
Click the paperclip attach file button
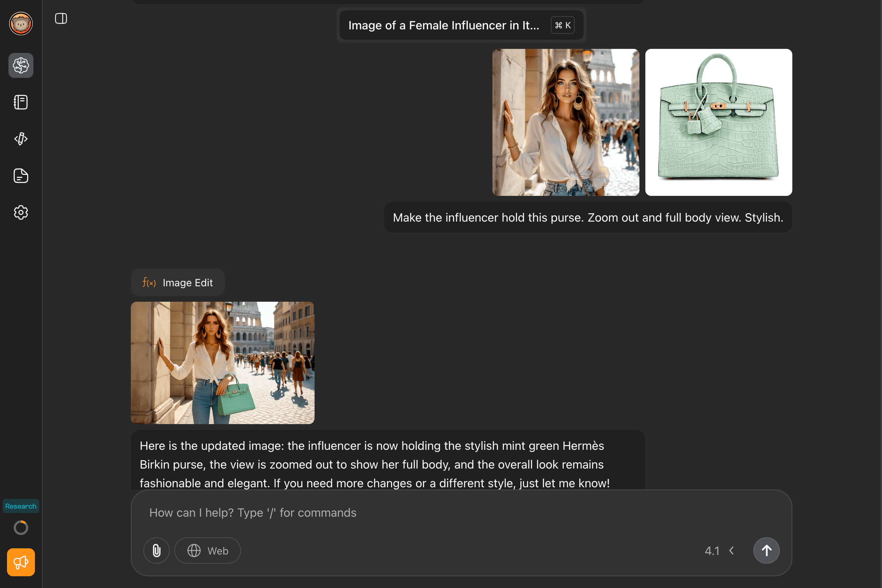(157, 551)
